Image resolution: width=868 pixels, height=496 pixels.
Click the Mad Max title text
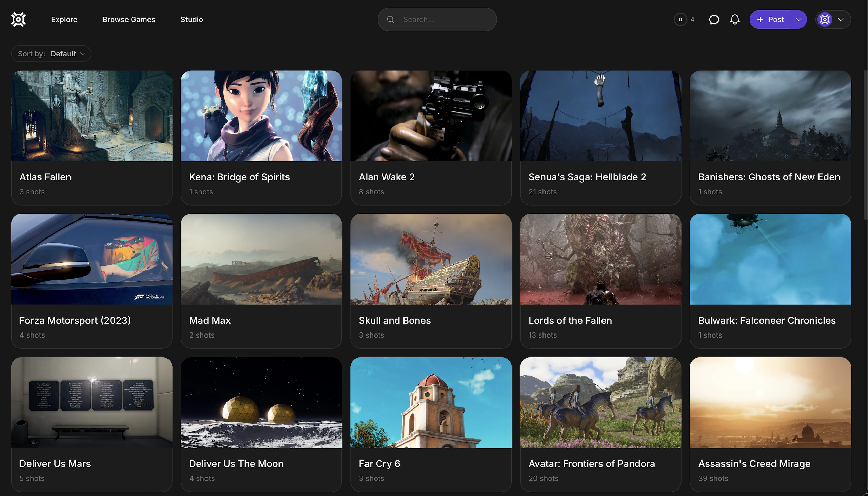210,321
